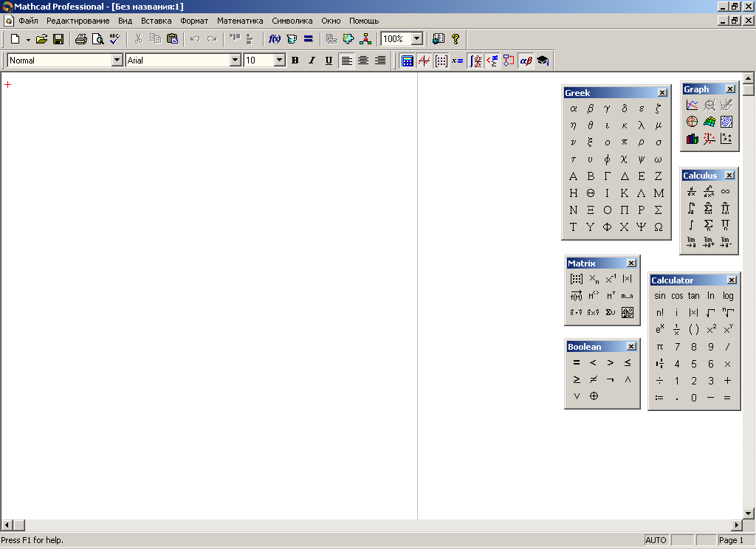Open the Normal style dropdown
Screen dimensions: 756x549
[x=117, y=61]
